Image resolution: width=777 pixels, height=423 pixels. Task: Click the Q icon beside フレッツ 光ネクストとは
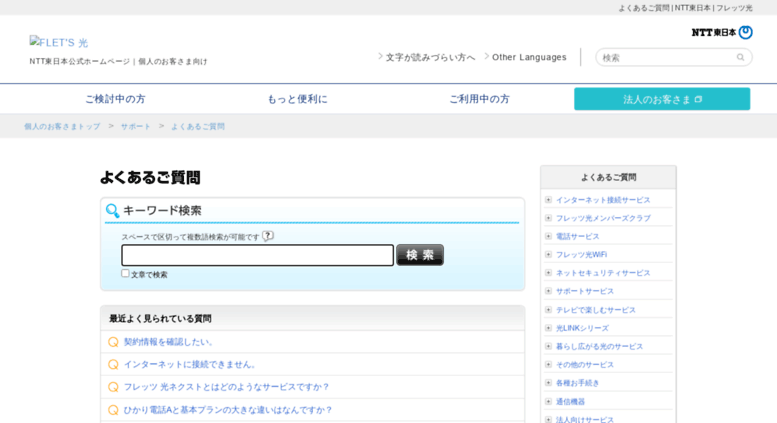pos(113,387)
